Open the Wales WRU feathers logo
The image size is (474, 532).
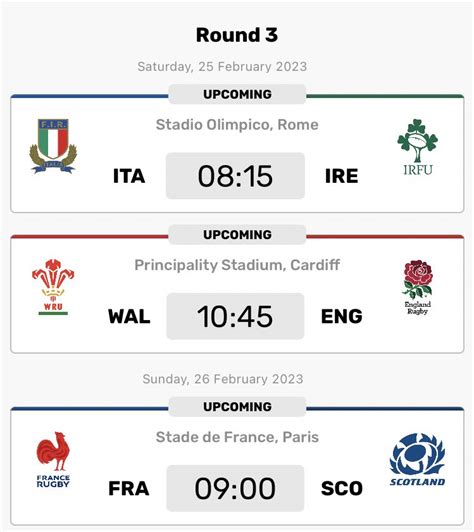tap(53, 287)
